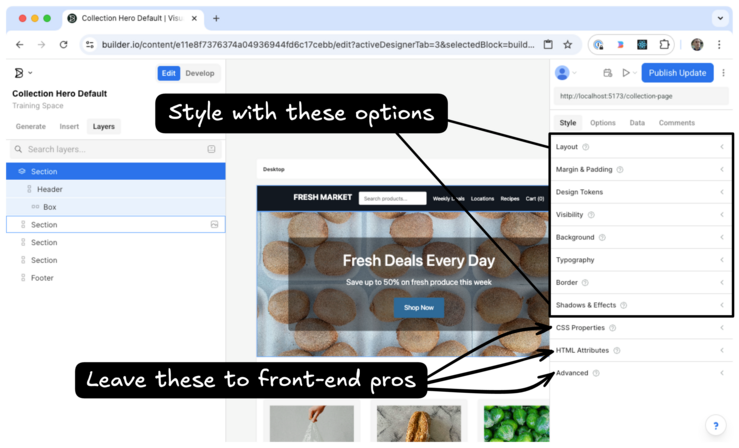Select the Header layer
The width and height of the screenshot is (739, 448).
pyautogui.click(x=115, y=189)
